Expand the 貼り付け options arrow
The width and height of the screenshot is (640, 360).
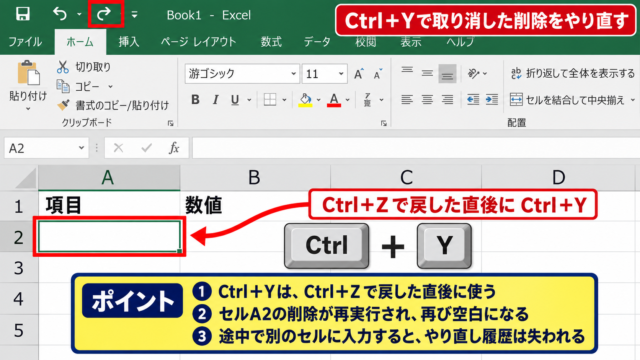[28, 109]
